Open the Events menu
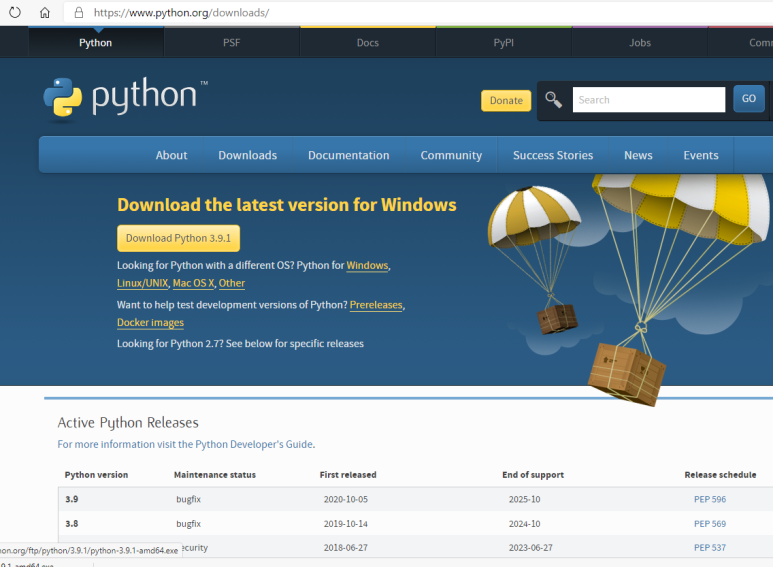The height and width of the screenshot is (567, 773). click(x=701, y=155)
